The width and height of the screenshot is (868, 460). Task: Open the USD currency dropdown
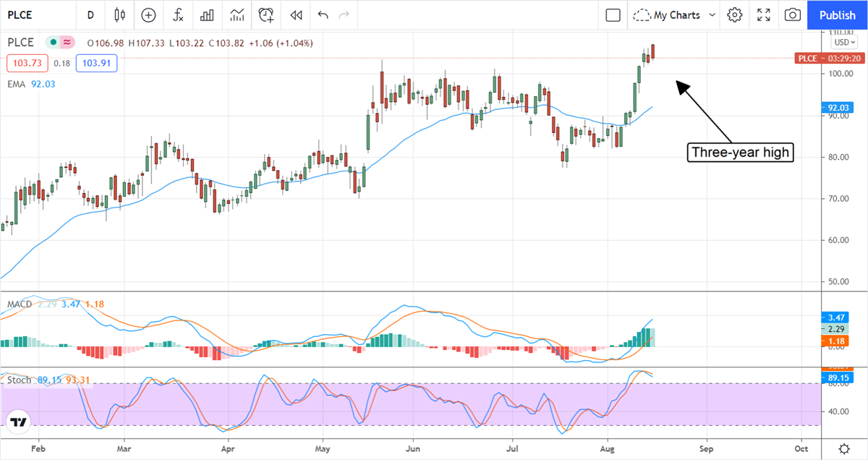coord(843,42)
